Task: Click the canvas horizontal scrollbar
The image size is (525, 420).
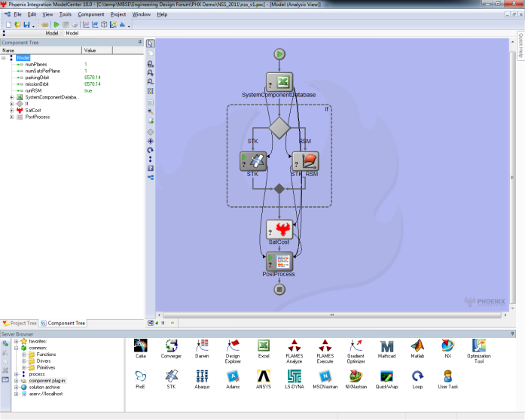Action: pyautogui.click(x=332, y=315)
